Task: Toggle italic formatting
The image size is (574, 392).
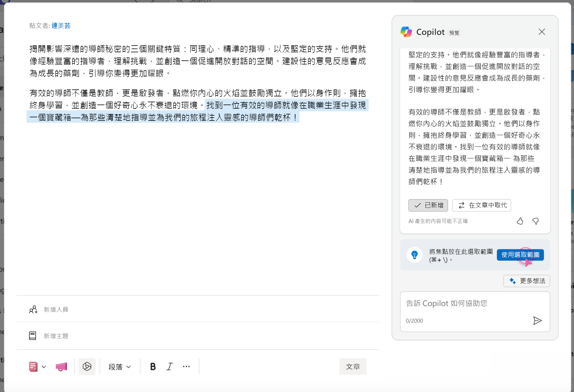Action: coord(170,367)
